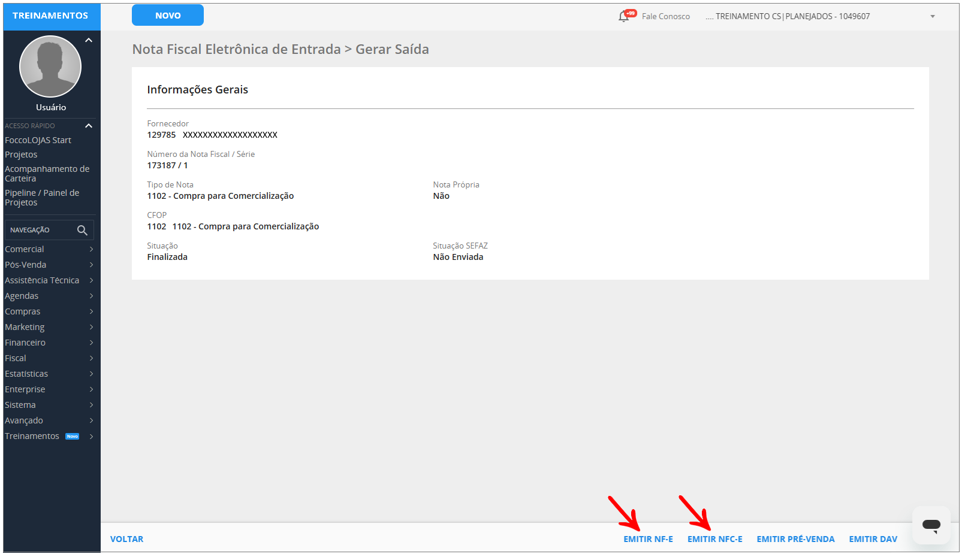The image size is (968, 560).
Task: Open Pipeline / Painel de Projetos
Action: (42, 197)
